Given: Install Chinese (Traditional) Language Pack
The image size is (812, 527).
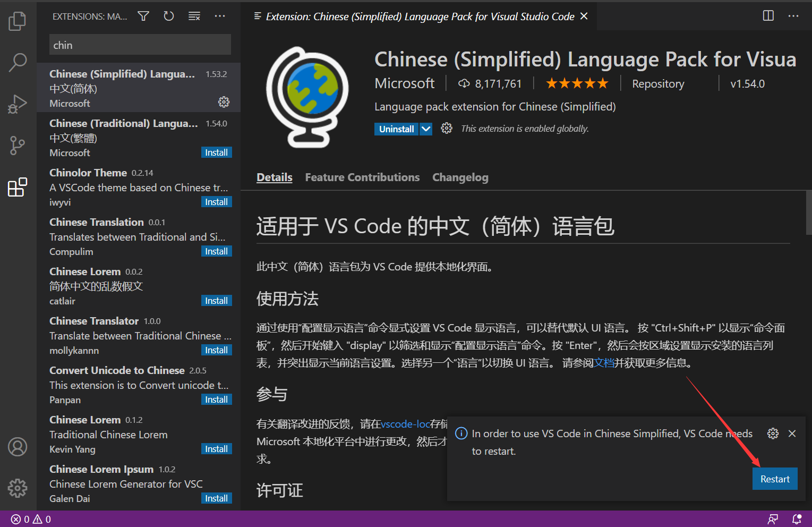Looking at the screenshot, I should [x=217, y=152].
